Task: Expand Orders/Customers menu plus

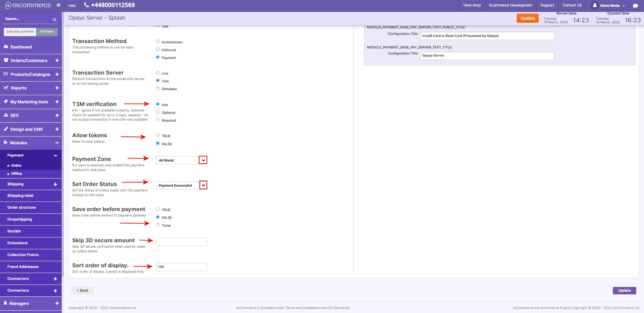Action: click(57, 60)
